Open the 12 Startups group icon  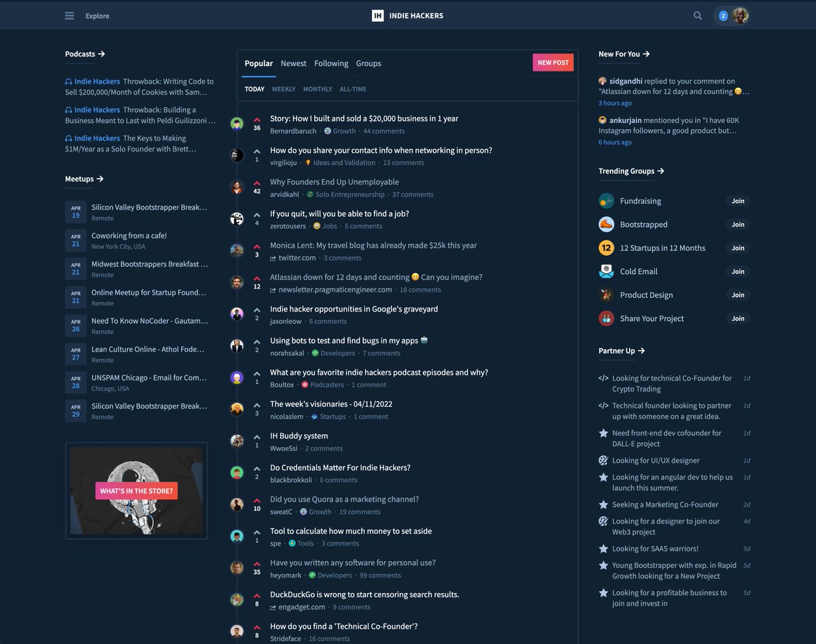click(606, 248)
